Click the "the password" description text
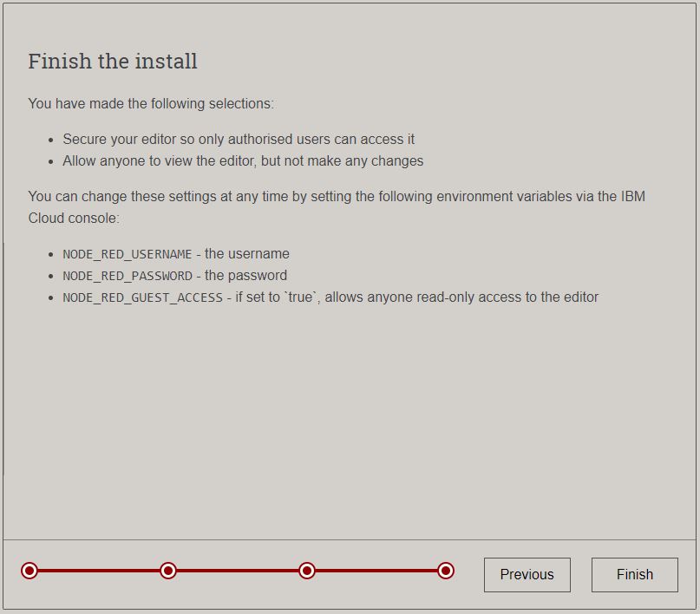The width and height of the screenshot is (700, 614). click(x=246, y=276)
